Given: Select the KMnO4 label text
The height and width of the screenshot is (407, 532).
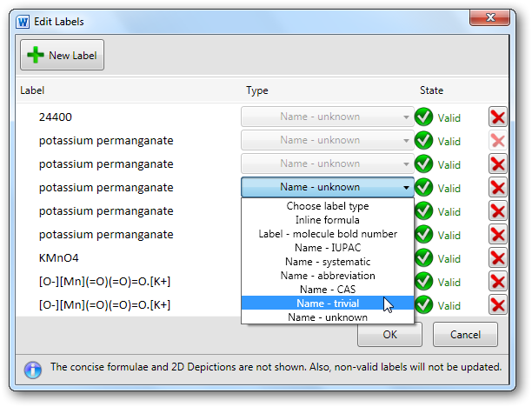Looking at the screenshot, I should 59,258.
